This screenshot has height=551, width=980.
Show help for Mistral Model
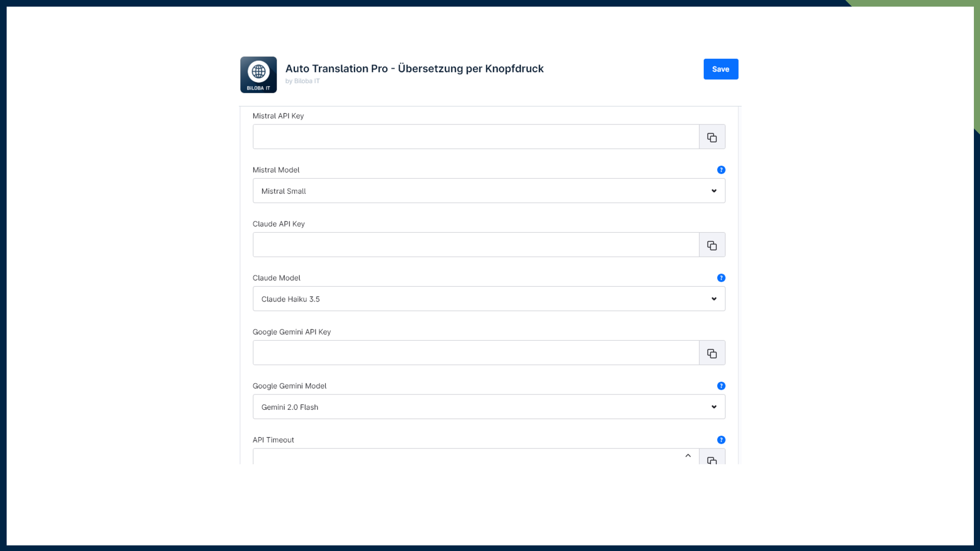(x=721, y=170)
